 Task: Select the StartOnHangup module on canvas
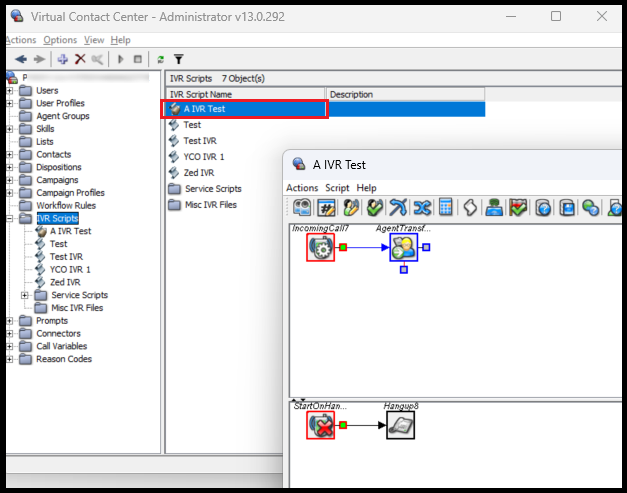[321, 425]
